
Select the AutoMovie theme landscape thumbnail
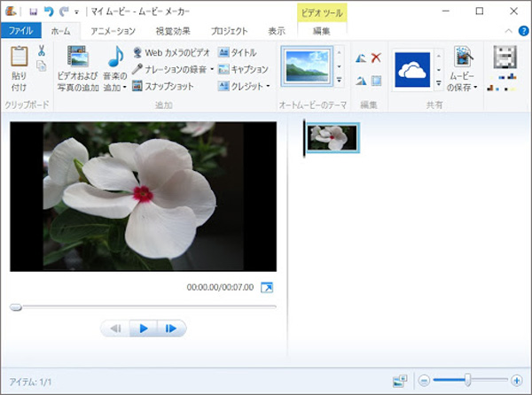pyautogui.click(x=307, y=66)
